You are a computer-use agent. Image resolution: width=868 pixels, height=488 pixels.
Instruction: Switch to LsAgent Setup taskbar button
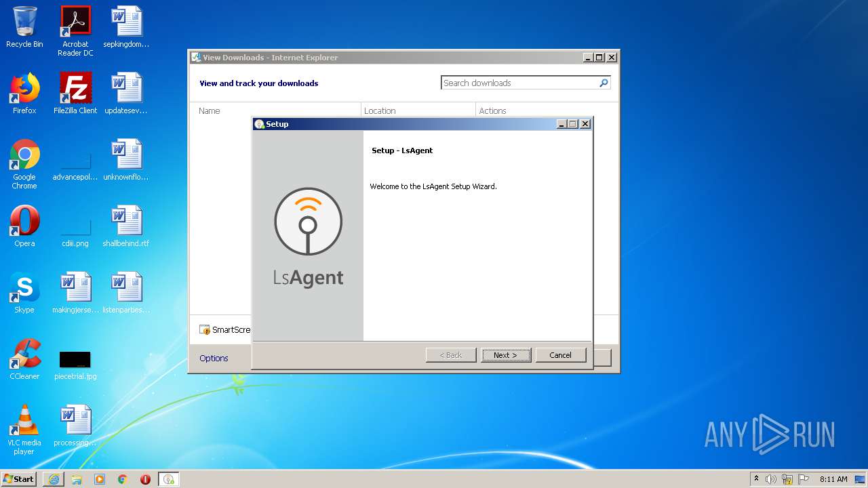pyautogui.click(x=169, y=479)
